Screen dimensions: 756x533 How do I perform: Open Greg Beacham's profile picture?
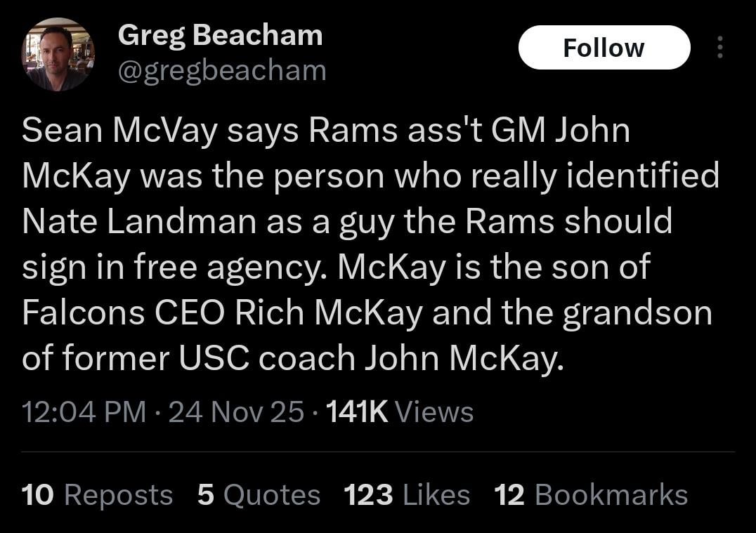pyautogui.click(x=58, y=55)
